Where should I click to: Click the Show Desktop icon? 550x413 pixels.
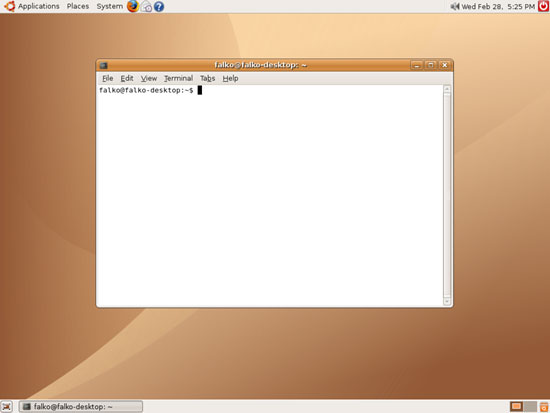[6, 407]
